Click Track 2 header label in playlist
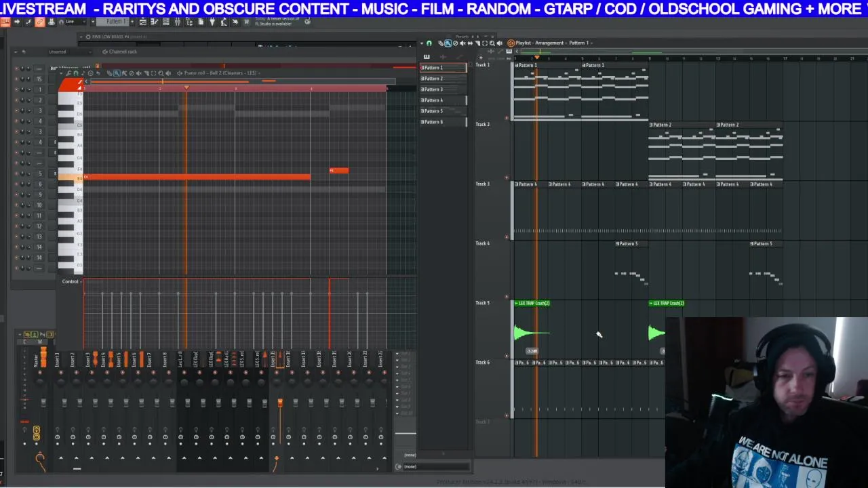 pyautogui.click(x=482, y=125)
